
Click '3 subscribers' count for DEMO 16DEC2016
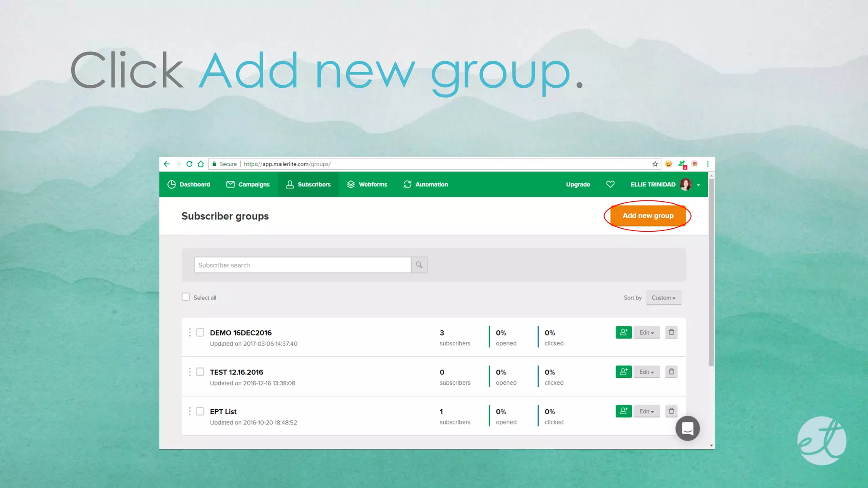pyautogui.click(x=455, y=338)
